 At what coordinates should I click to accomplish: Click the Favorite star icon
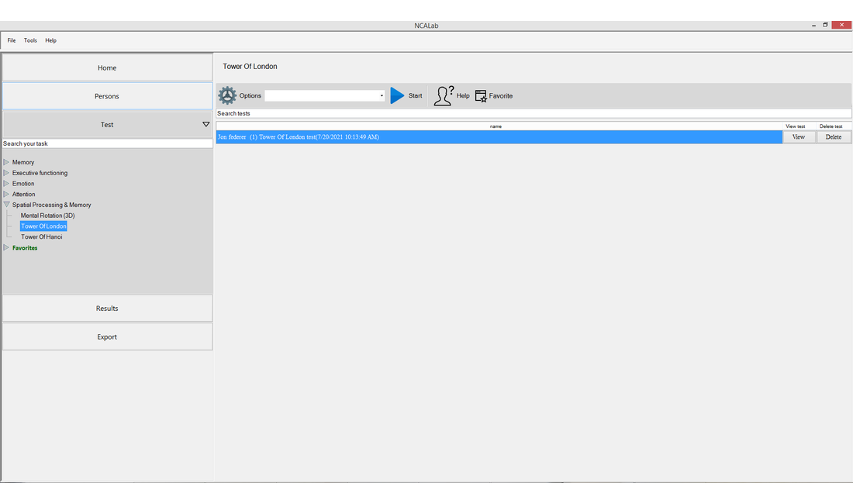click(x=481, y=96)
